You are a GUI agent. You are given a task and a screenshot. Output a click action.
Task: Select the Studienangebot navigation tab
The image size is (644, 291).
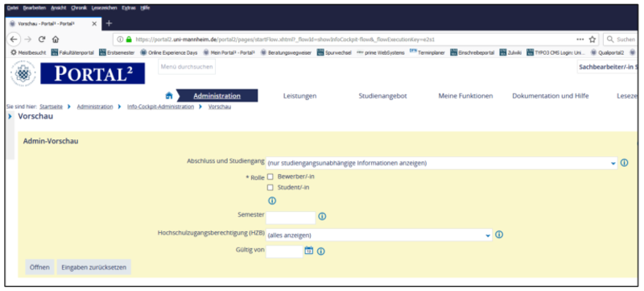pos(383,96)
